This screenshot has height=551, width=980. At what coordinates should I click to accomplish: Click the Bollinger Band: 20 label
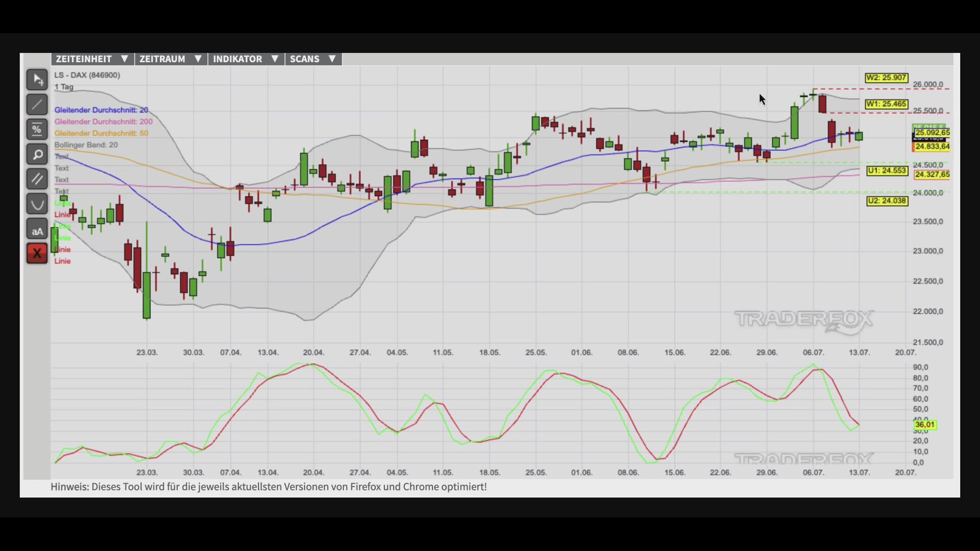tap(86, 145)
